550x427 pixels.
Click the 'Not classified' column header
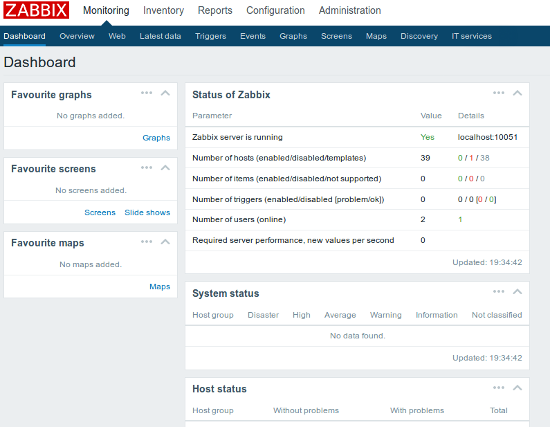tap(497, 315)
